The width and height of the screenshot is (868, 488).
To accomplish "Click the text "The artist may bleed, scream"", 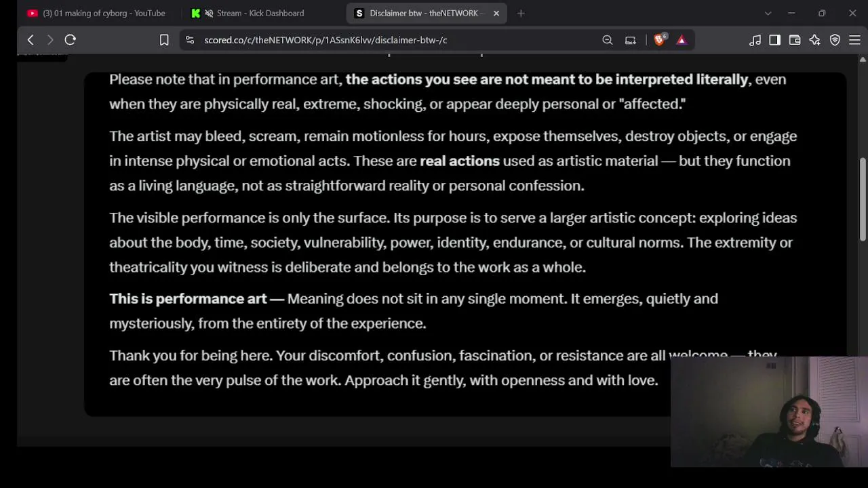I will coord(203,136).
